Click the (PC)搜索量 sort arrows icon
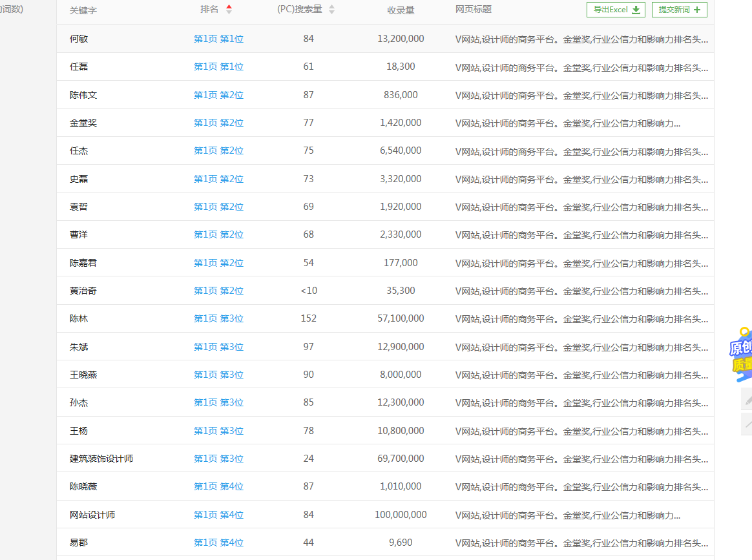 (331, 10)
